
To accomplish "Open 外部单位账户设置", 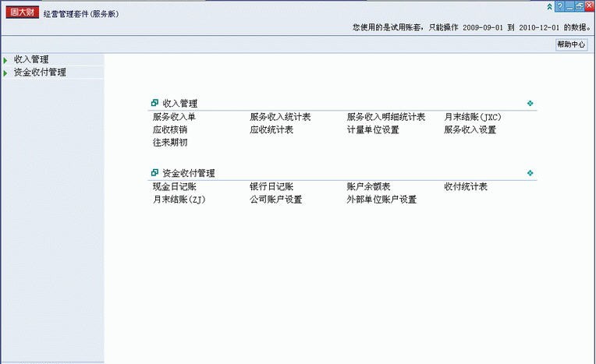I will (381, 200).
